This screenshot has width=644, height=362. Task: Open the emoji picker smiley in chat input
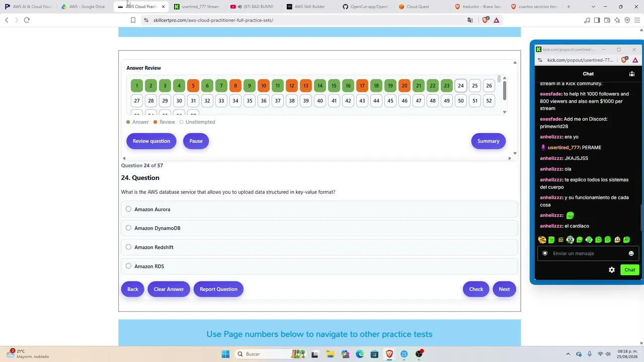[x=631, y=253]
